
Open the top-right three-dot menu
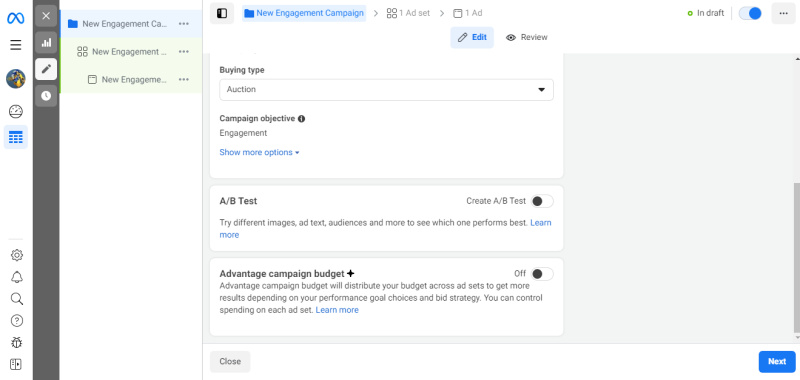coord(784,13)
